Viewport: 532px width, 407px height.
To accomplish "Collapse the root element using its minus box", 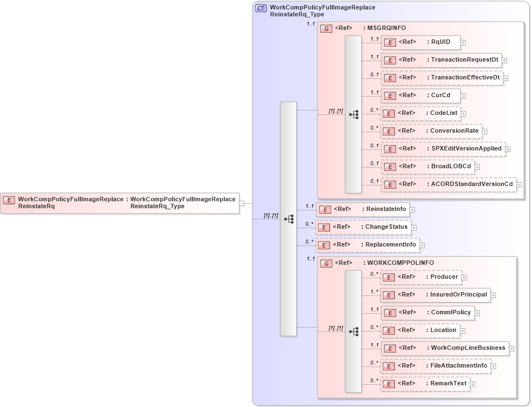I will [242, 203].
